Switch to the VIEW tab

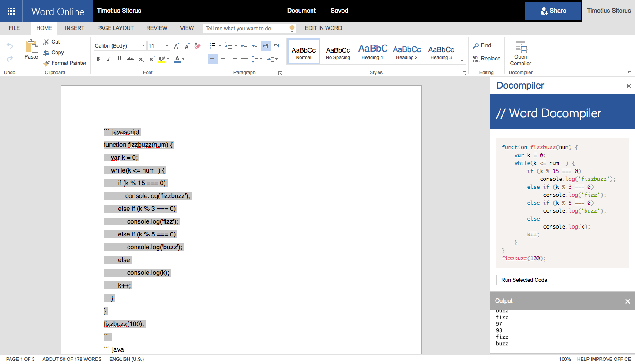click(187, 28)
